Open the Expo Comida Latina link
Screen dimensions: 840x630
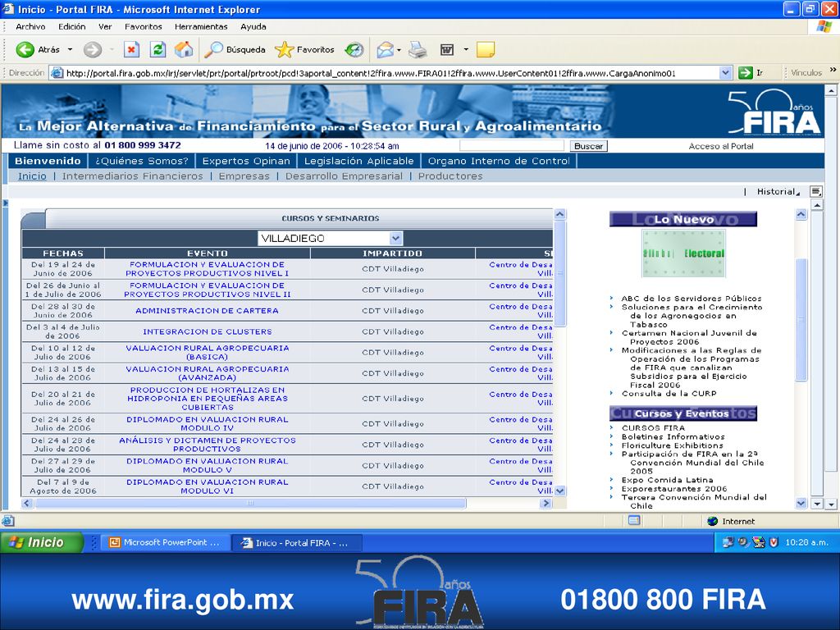tap(667, 480)
